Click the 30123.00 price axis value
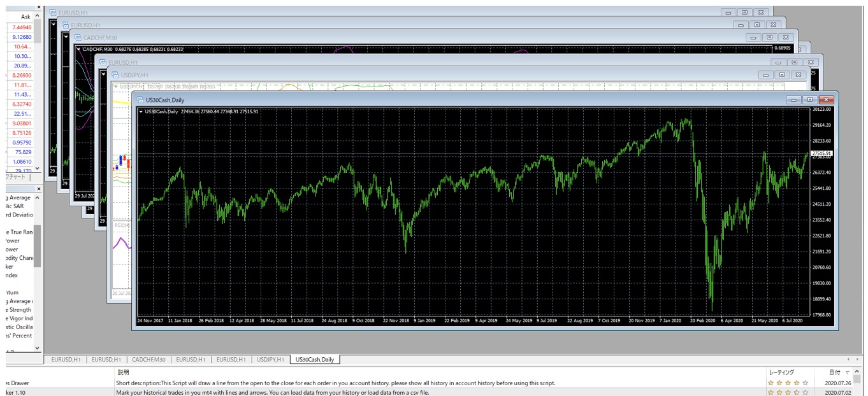This screenshot has height=396, width=868. pyautogui.click(x=821, y=110)
